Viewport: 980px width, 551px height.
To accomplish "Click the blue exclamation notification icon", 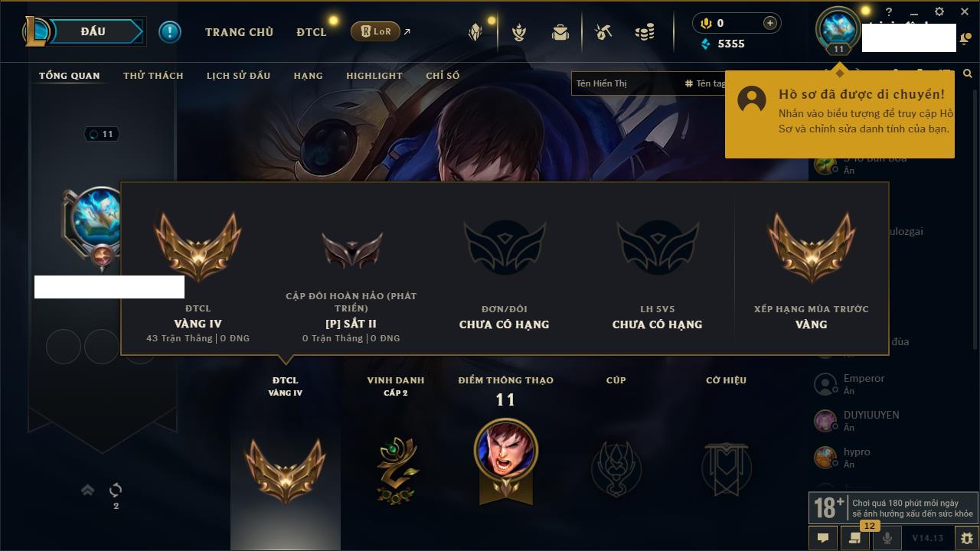I will pos(170,31).
